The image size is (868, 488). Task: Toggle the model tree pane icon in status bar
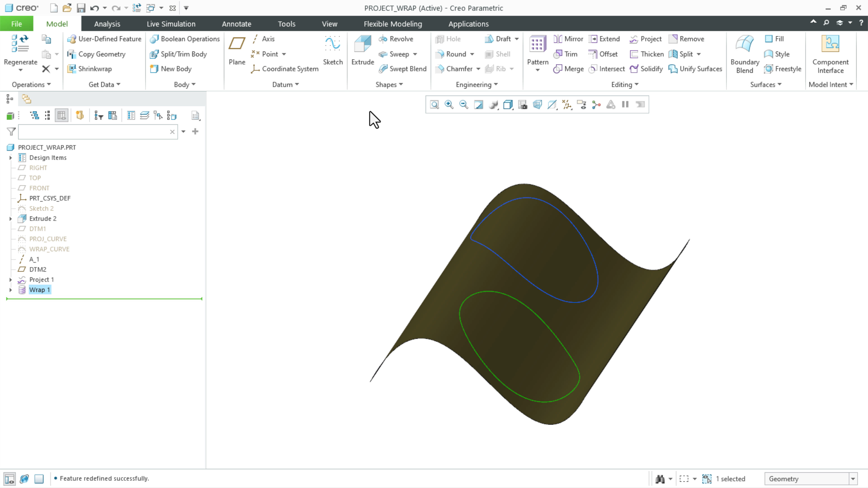pyautogui.click(x=9, y=479)
